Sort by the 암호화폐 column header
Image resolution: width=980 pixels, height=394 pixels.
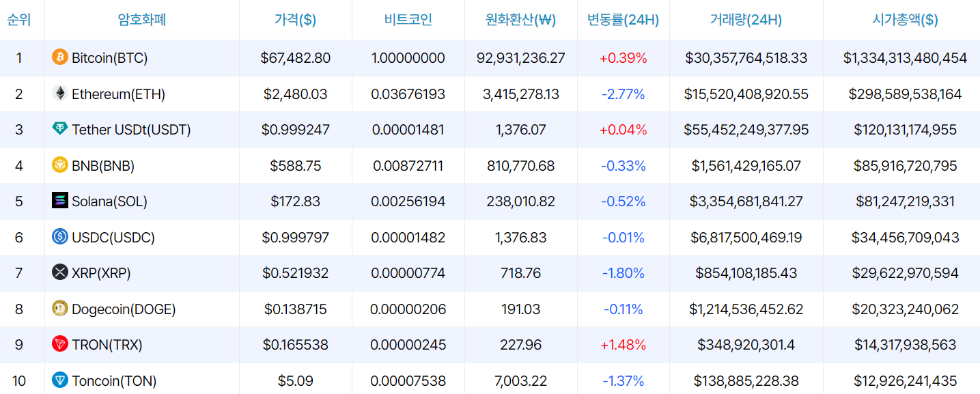(141, 20)
